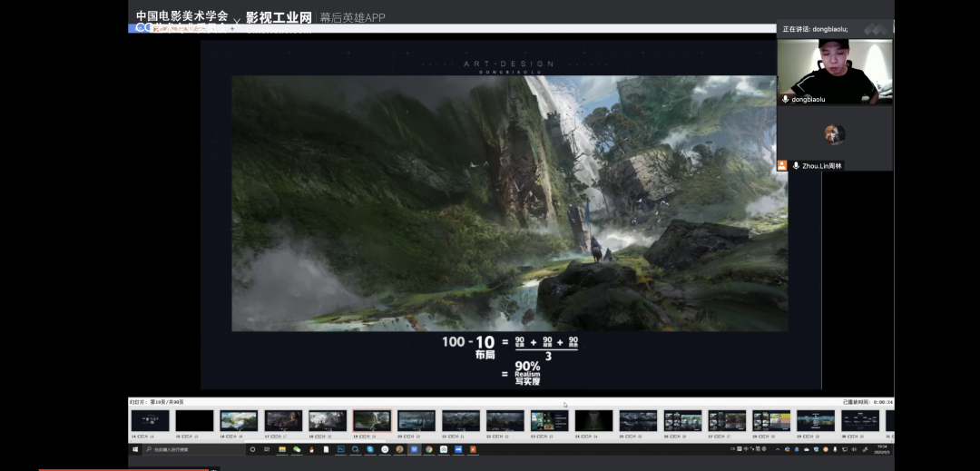The image size is (980, 471).
Task: Select slide 15 black thumbnail
Action: tap(194, 420)
